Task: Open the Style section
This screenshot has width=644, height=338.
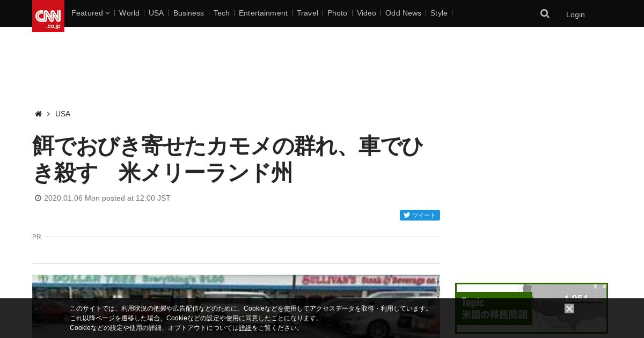Action: 439,13
